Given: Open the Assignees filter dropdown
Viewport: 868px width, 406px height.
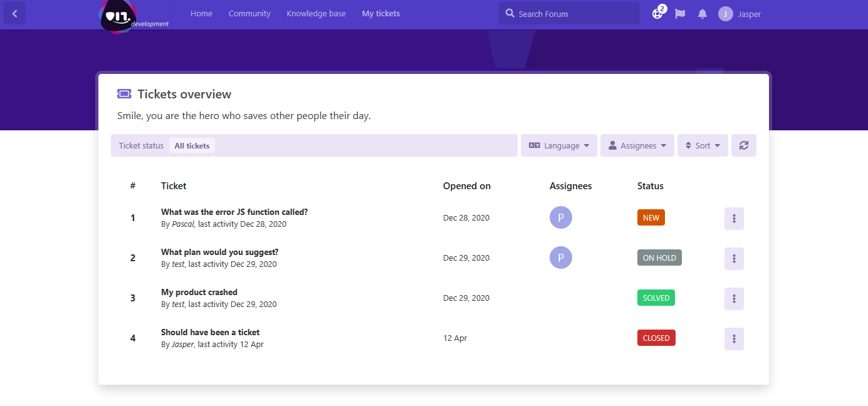Looking at the screenshot, I should pos(637,145).
